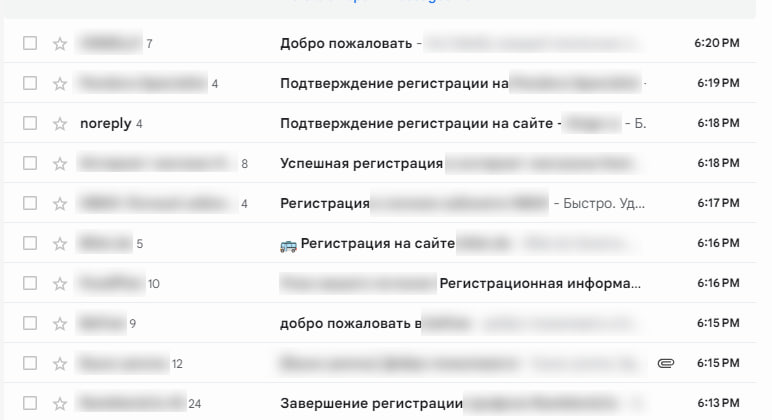Click the paperclip attachment icon
Screen dimensions: 772x420
[x=666, y=363]
